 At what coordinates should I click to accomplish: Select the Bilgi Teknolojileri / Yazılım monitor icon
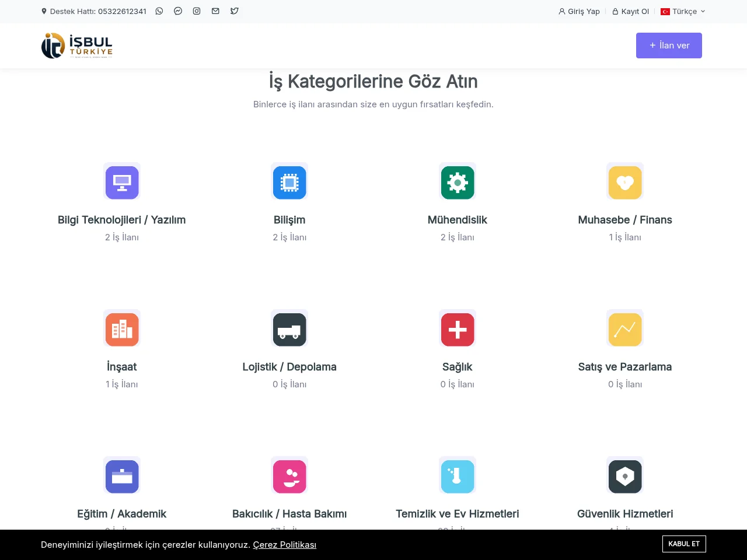click(x=122, y=183)
